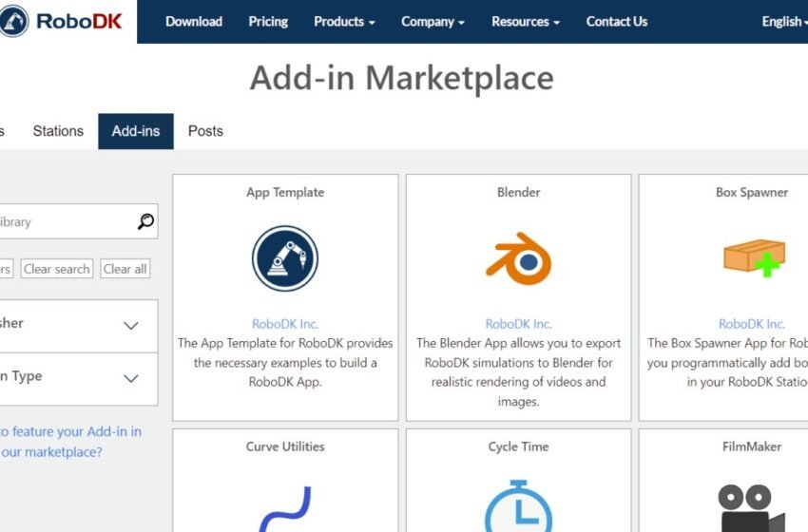Expand the Company dropdown menu
Image resolution: width=808 pixels, height=532 pixels.
tap(433, 22)
